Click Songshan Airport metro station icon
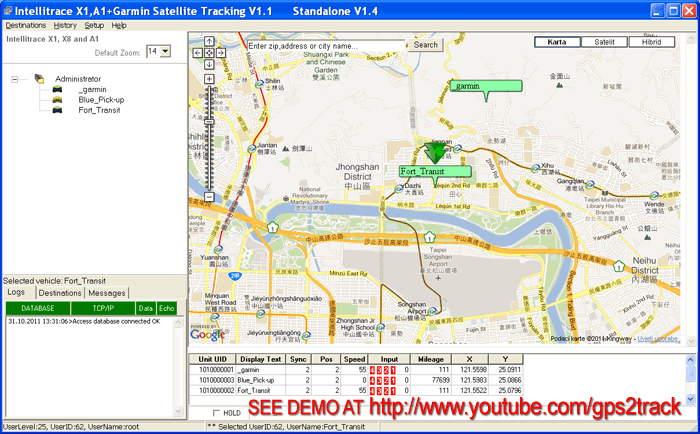Screen dimensions: 700x434 [432, 311]
